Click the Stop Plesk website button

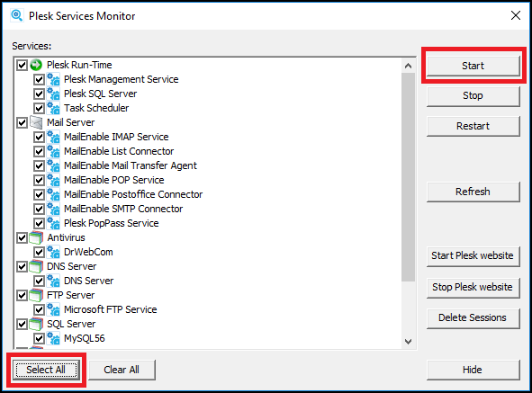pos(473,287)
